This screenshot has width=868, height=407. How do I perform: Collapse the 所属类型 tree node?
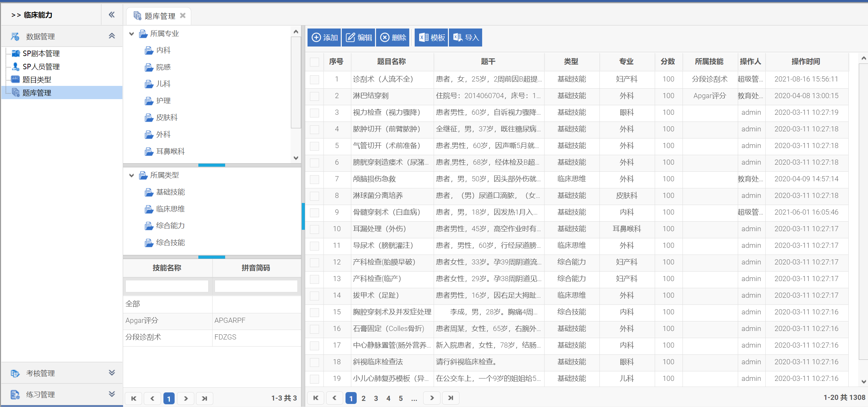click(132, 175)
